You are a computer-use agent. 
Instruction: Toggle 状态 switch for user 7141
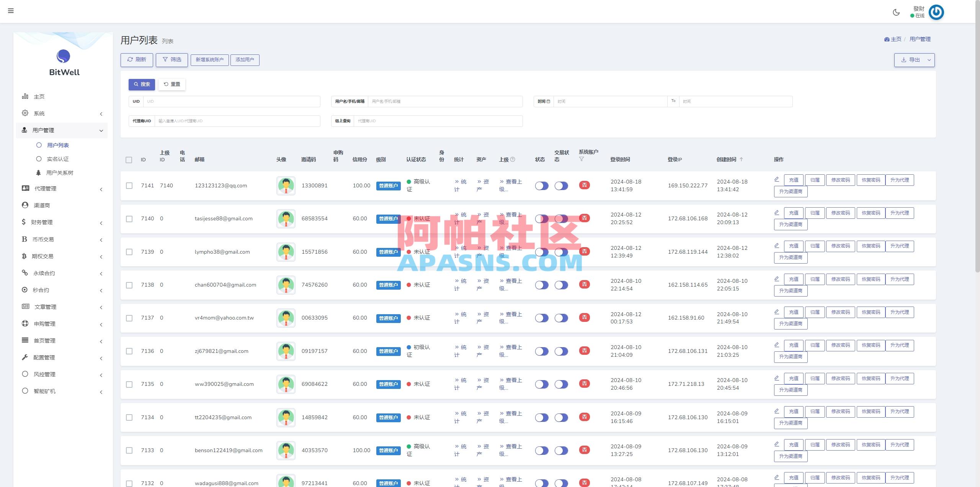pos(542,186)
